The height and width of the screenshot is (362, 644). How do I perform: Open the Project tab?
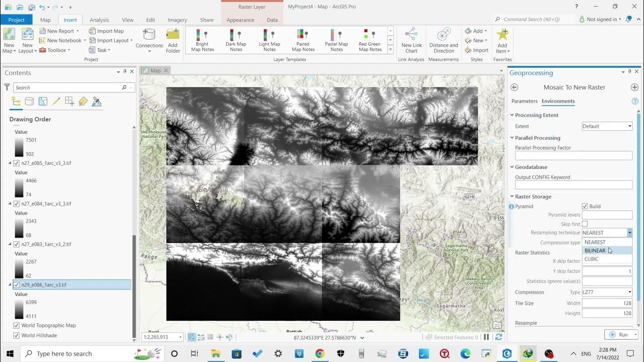[16, 20]
